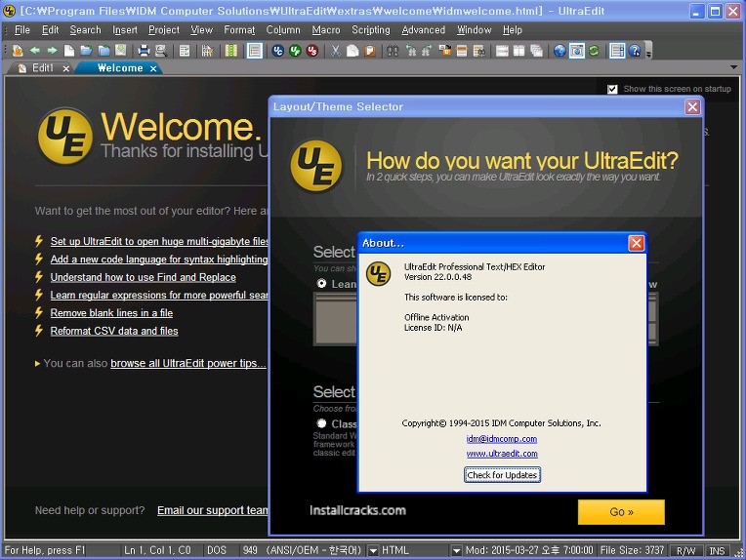Open the Search menu
The height and width of the screenshot is (560, 746).
pyautogui.click(x=85, y=30)
